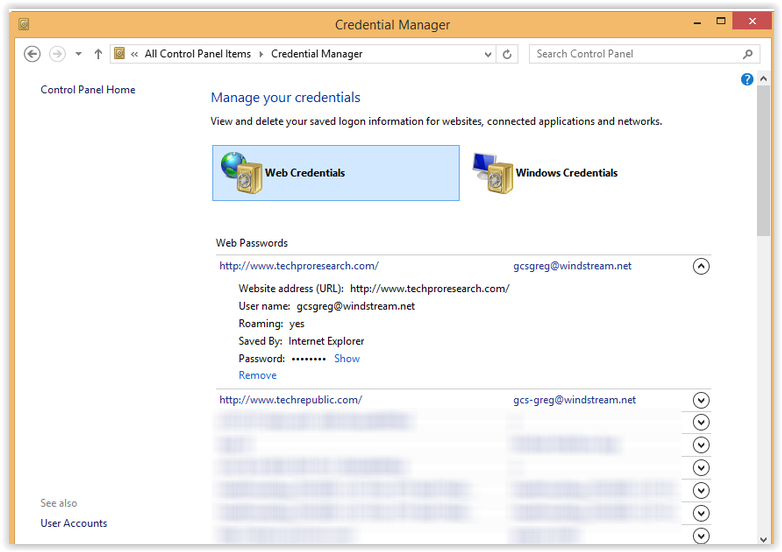This screenshot has width=782, height=552.
Task: Click the vertical scrollbar down arrow
Action: [764, 539]
